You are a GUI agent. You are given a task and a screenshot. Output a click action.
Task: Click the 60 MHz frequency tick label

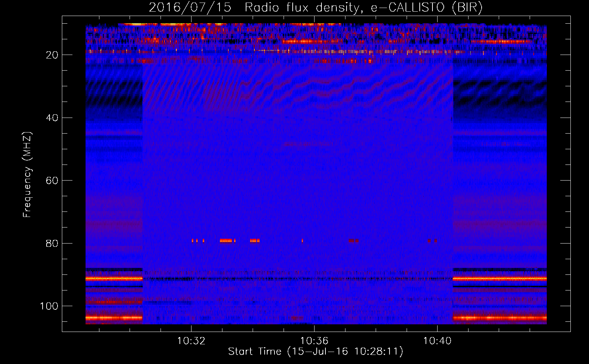tap(52, 181)
